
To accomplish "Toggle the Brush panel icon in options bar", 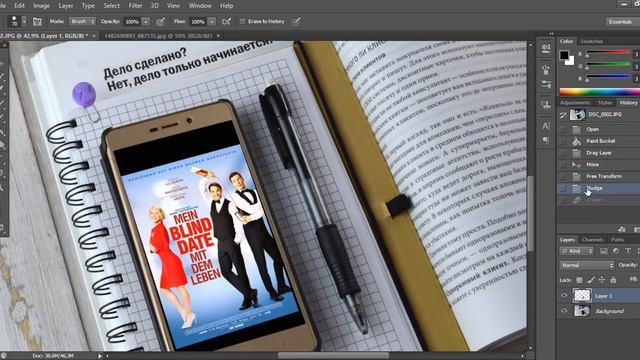I will 37,22.
